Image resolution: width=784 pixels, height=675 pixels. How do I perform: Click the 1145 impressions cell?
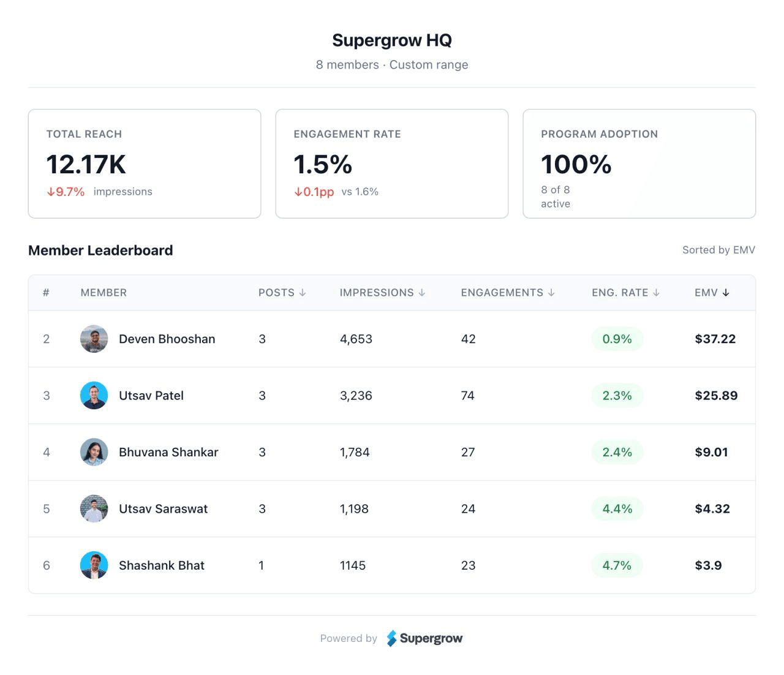[x=353, y=565]
